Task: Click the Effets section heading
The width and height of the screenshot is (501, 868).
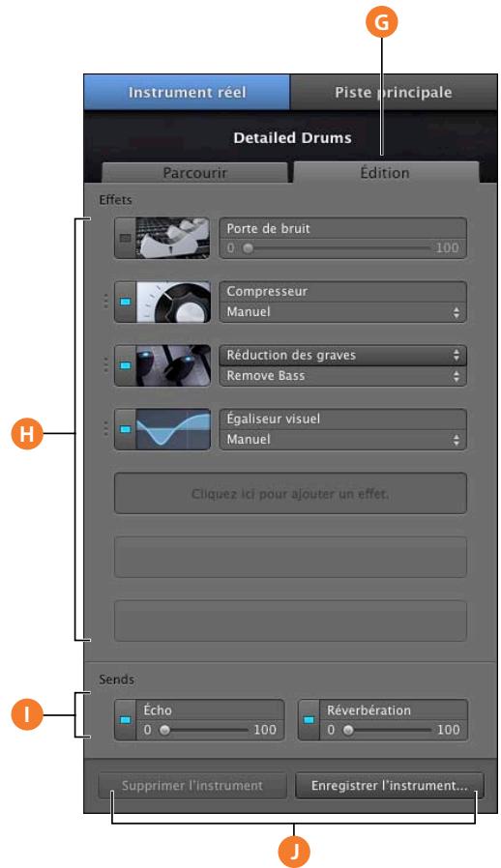Action: [115, 200]
